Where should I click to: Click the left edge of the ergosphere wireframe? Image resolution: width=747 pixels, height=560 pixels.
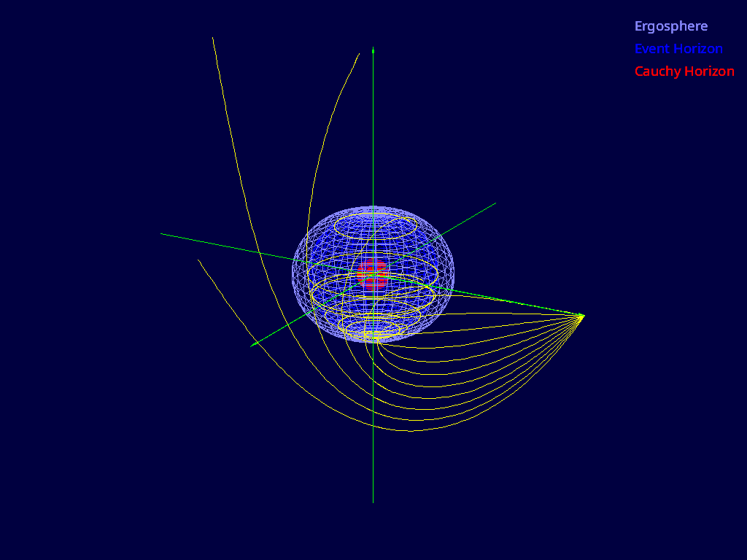coord(293,273)
